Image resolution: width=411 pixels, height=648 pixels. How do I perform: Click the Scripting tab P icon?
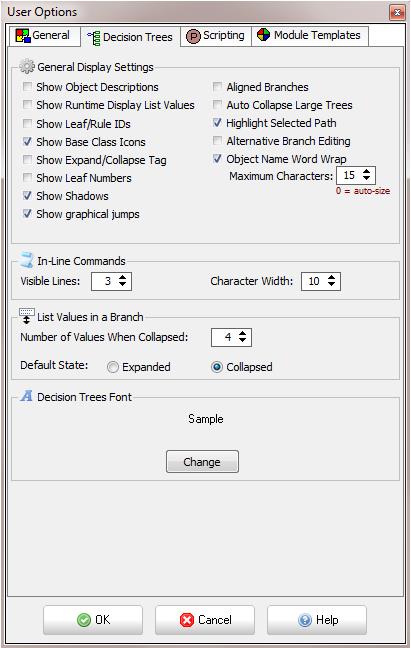(x=193, y=36)
